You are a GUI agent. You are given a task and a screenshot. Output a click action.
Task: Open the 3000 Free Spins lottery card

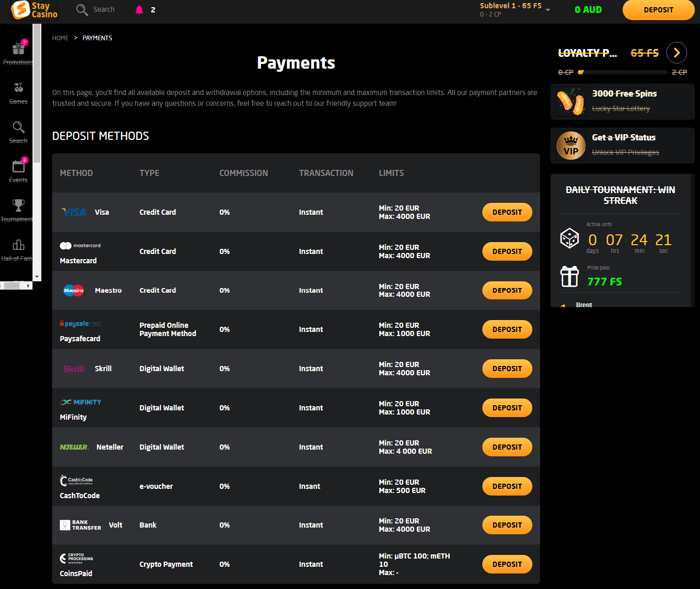(x=622, y=101)
